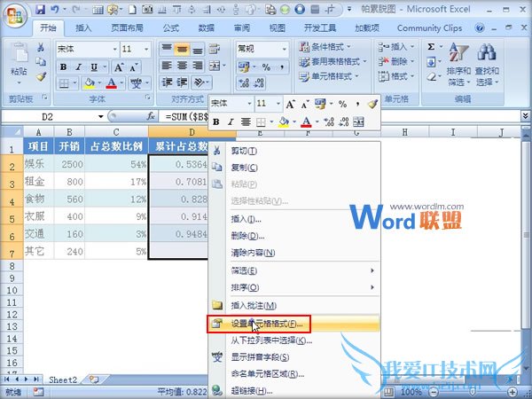Toggle Bold in the ribbon font group
The height and width of the screenshot is (399, 532).
(x=63, y=66)
